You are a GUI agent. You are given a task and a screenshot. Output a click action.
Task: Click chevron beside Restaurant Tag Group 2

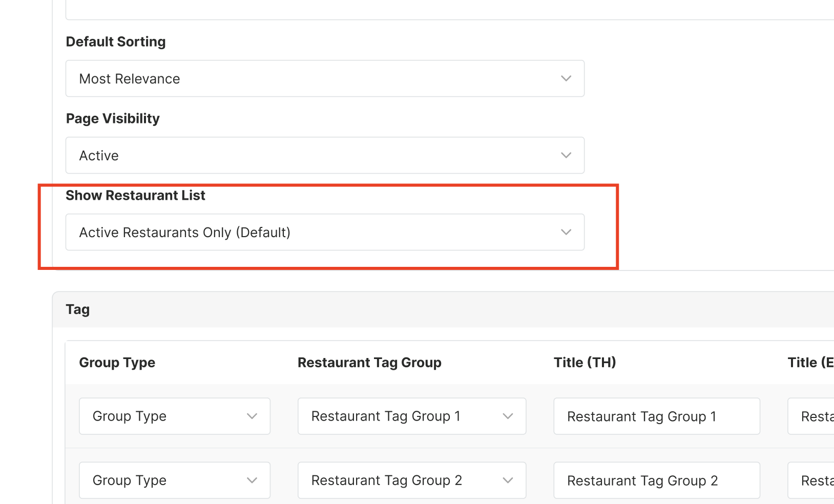pos(508,480)
